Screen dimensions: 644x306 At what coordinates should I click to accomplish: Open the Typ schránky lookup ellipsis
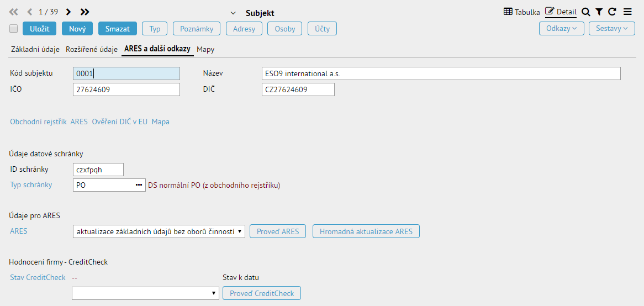click(139, 185)
